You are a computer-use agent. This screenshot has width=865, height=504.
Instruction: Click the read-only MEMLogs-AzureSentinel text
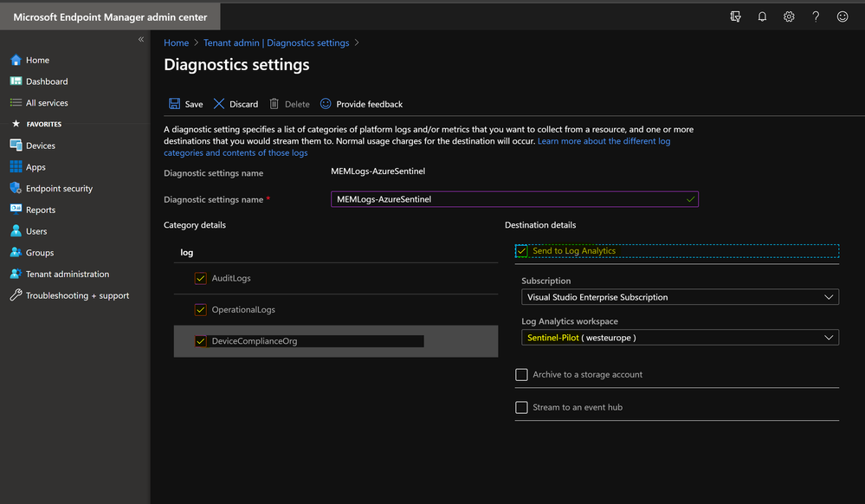(x=378, y=171)
